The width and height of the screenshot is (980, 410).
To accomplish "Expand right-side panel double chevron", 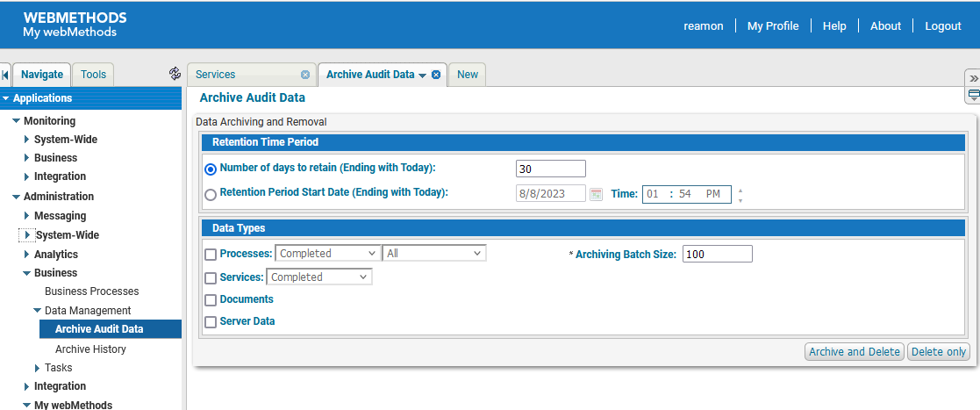I will [973, 78].
